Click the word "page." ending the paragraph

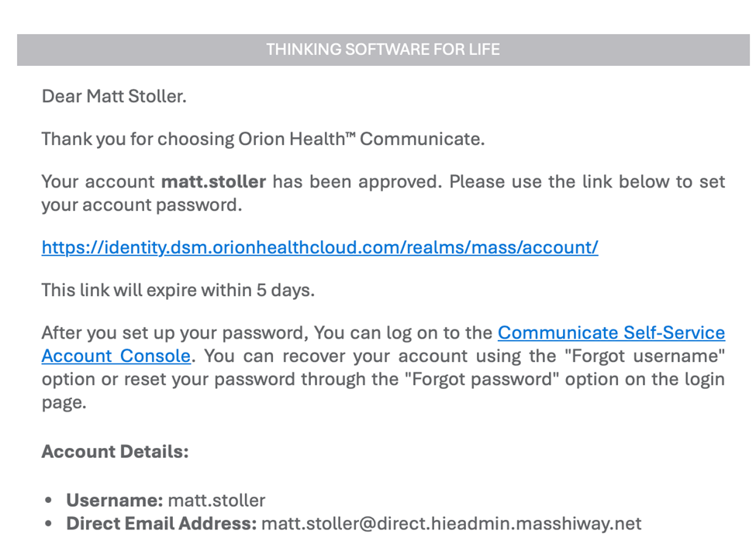pos(63,403)
